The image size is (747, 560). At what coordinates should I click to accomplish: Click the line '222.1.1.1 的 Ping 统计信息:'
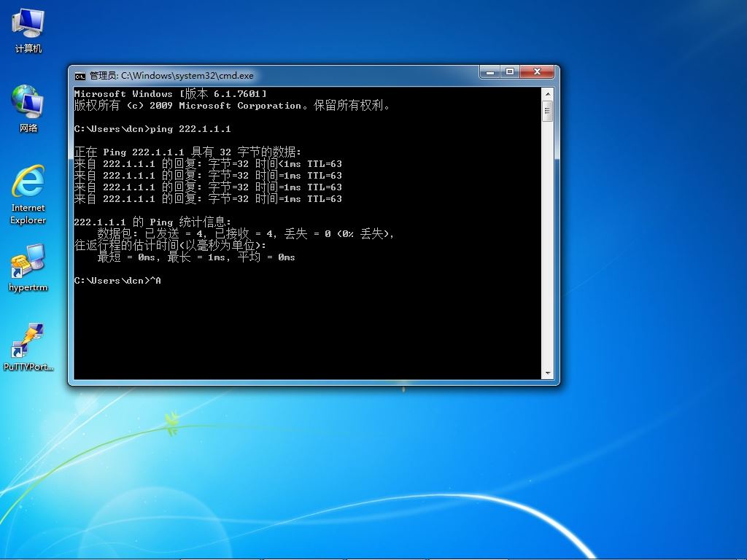152,222
